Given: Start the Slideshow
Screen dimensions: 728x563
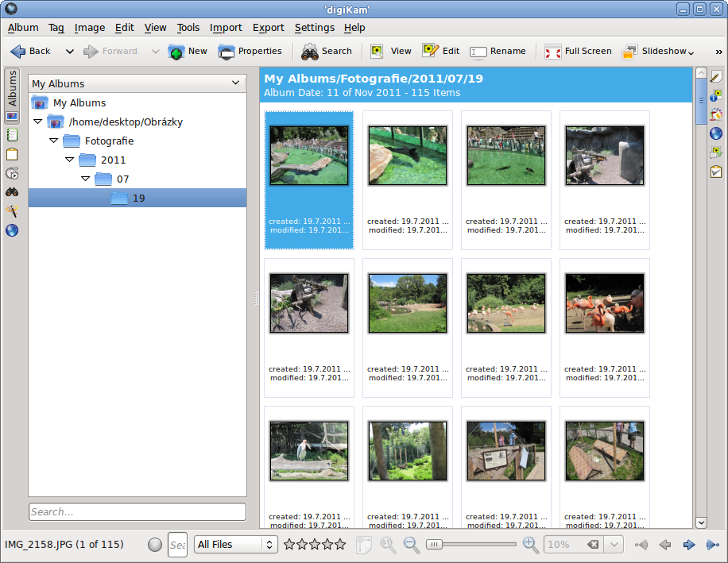Looking at the screenshot, I should coord(655,51).
